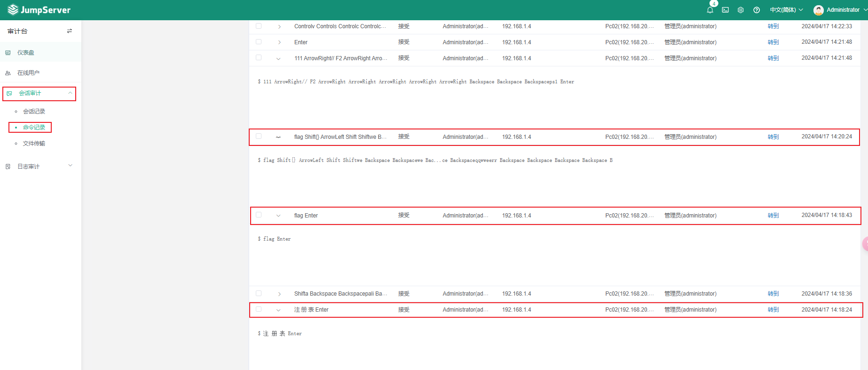Viewport: 868px width, 370px height.
Task: Check the Enter row checkbox at 14:21:48
Action: coord(259,42)
